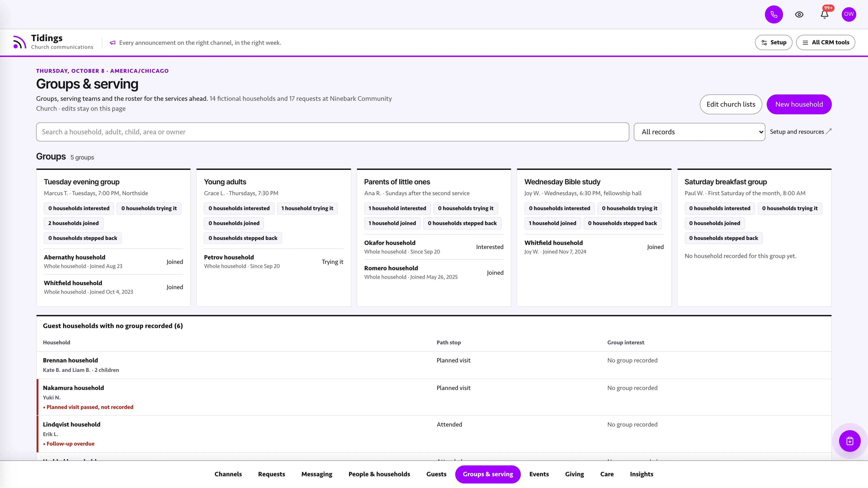Select Abernathy household row
The width and height of the screenshot is (868, 488).
113,262
